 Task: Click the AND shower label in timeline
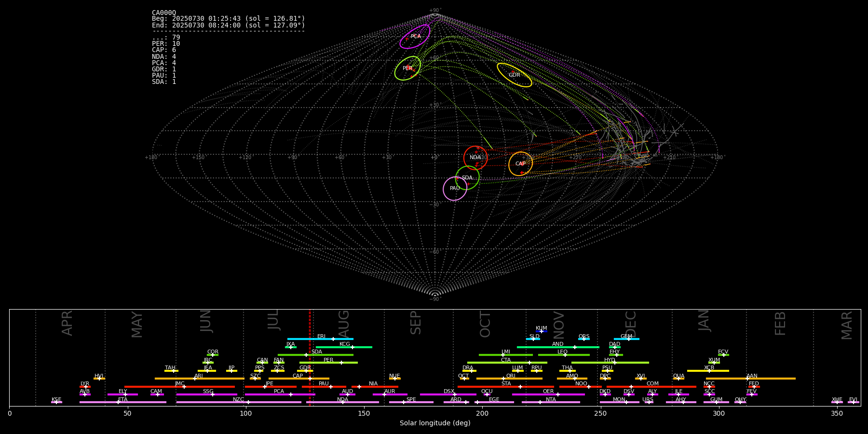[558, 344]
